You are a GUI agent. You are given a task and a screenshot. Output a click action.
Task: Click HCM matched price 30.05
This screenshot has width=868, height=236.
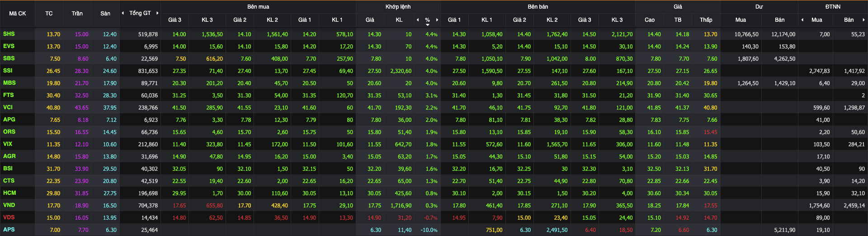coord(374,193)
